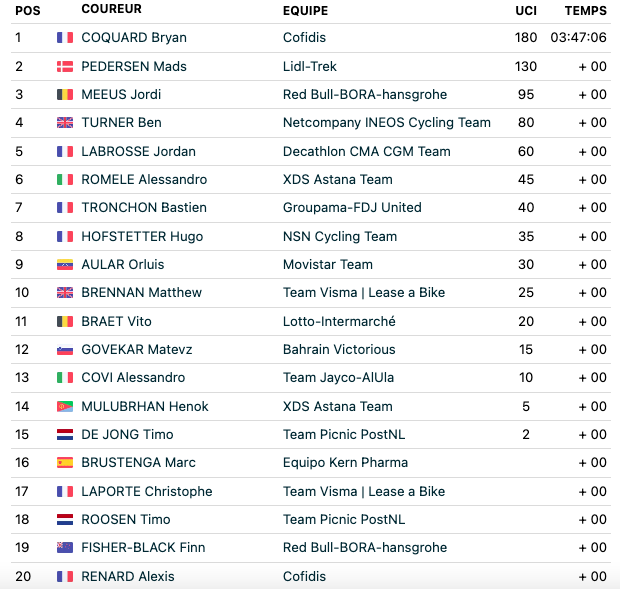The image size is (620, 589).
Task: Click the Venezuelan flag next to AULAR Orluis
Action: [65, 264]
